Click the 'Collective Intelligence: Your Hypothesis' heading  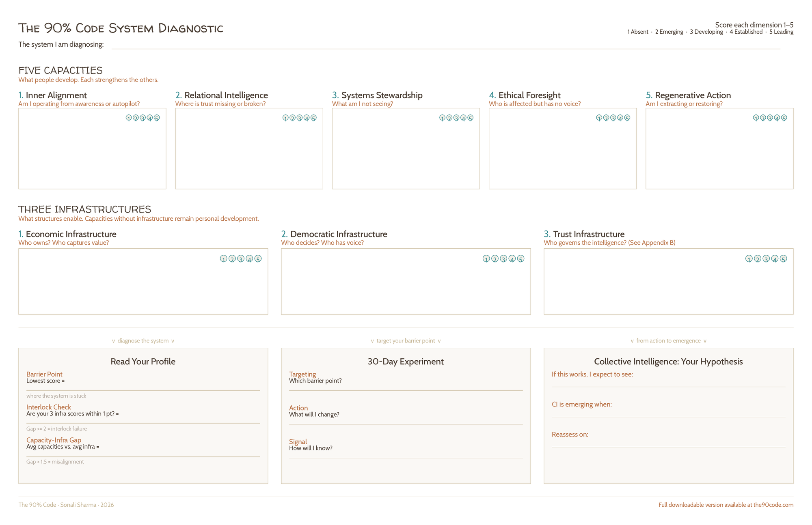pyautogui.click(x=668, y=361)
